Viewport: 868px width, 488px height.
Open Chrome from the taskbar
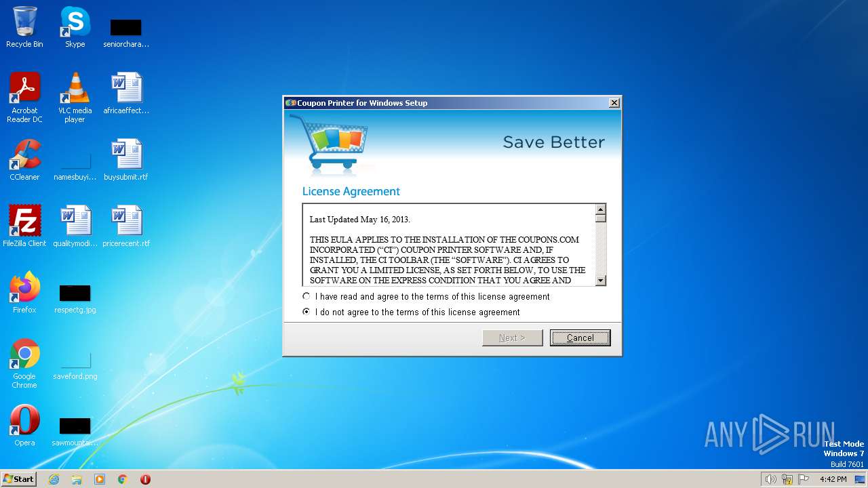(x=123, y=479)
